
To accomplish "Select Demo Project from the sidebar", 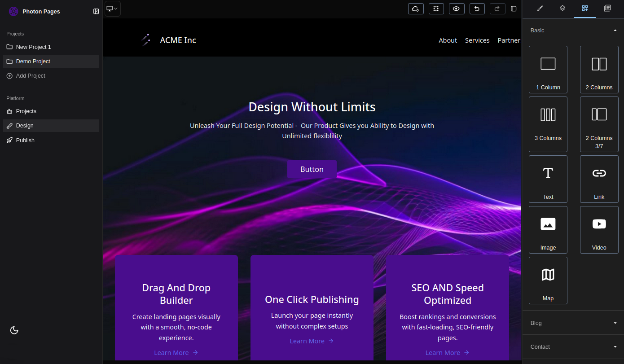I will 51,61.
